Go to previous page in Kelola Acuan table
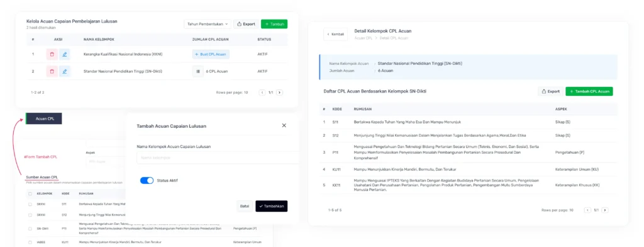The height and width of the screenshot is (247, 644). (x=262, y=93)
